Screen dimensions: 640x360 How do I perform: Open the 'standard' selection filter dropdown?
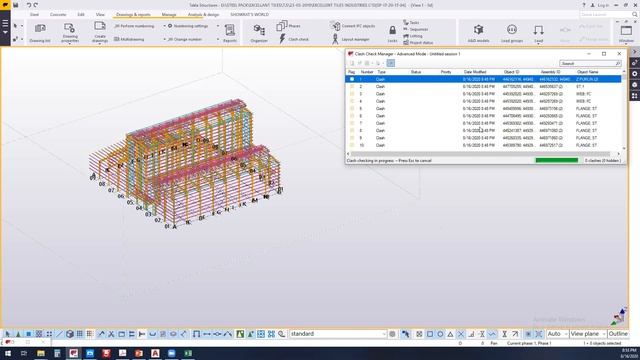[x=338, y=334]
